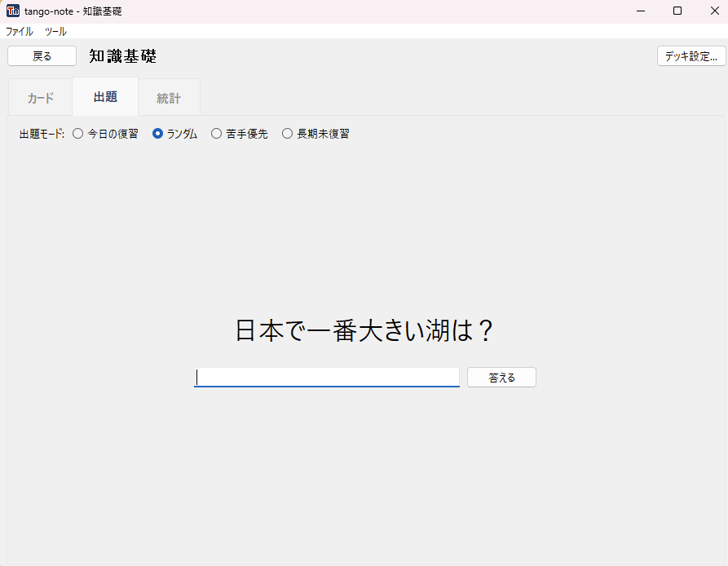Select the 出題 tab
This screenshot has width=728, height=566.
click(x=105, y=96)
